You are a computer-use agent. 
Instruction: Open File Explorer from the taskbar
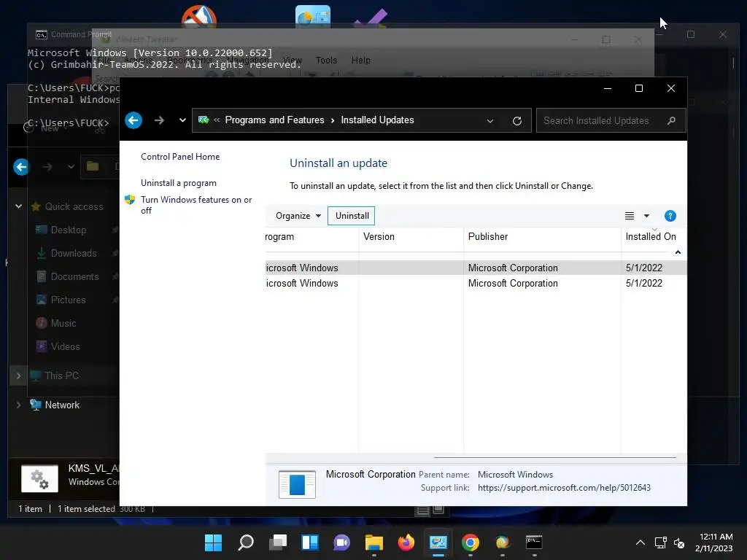374,542
